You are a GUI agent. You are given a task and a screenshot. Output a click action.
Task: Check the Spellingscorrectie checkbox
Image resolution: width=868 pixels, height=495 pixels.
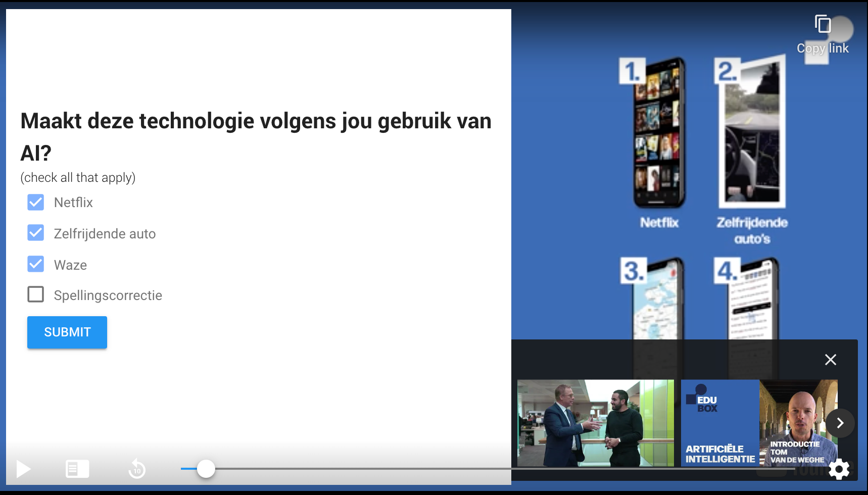[36, 294]
